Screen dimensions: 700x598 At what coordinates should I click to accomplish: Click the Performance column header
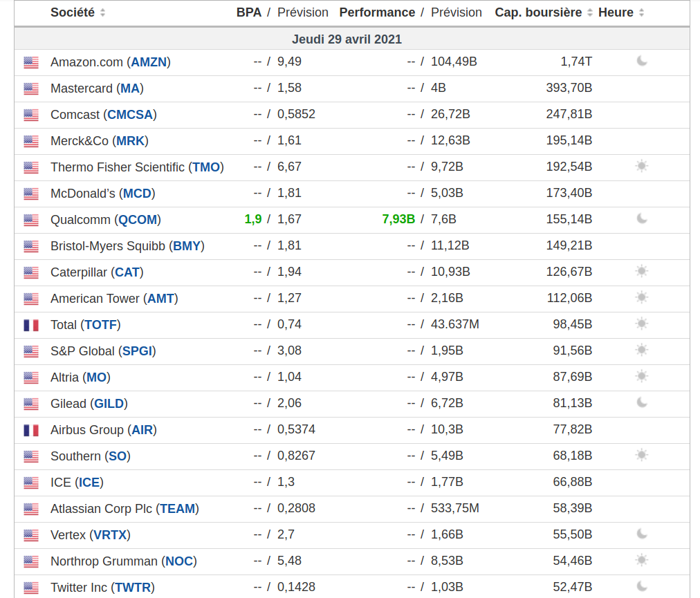[x=377, y=12]
